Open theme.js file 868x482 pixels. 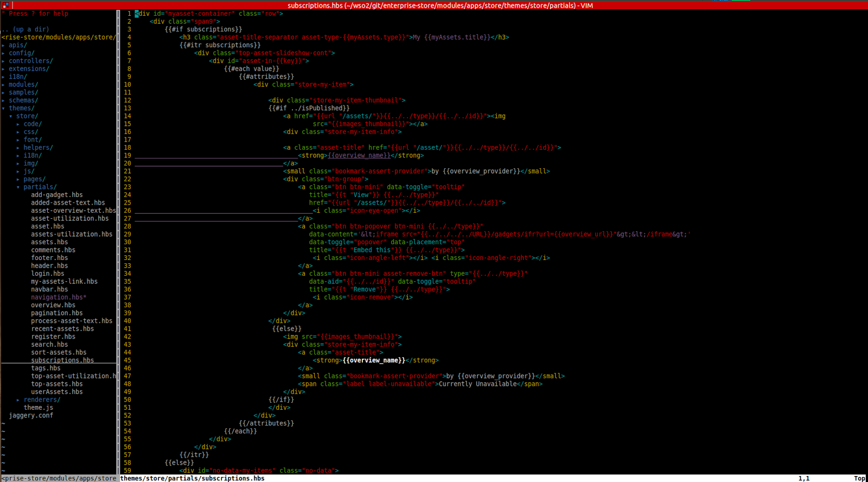[x=39, y=408]
